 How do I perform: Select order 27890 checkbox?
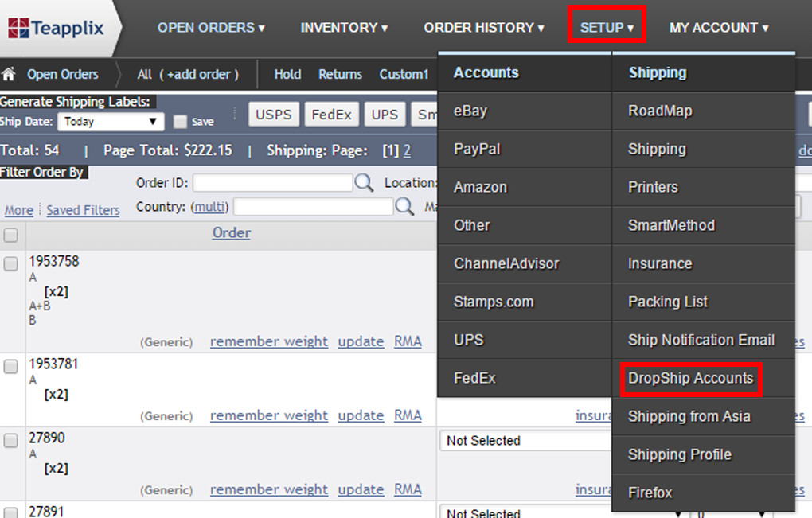pyautogui.click(x=11, y=440)
